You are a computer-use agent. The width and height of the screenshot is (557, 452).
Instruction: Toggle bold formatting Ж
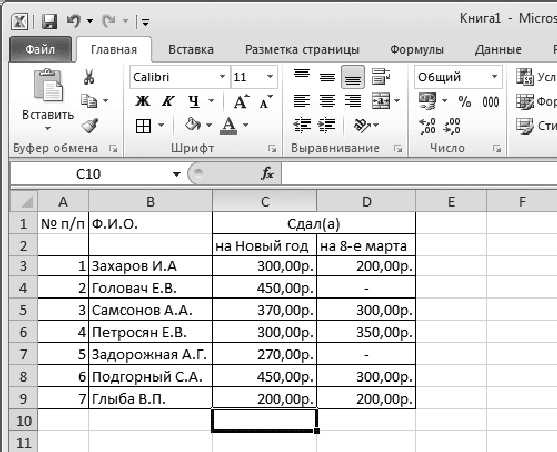142,101
